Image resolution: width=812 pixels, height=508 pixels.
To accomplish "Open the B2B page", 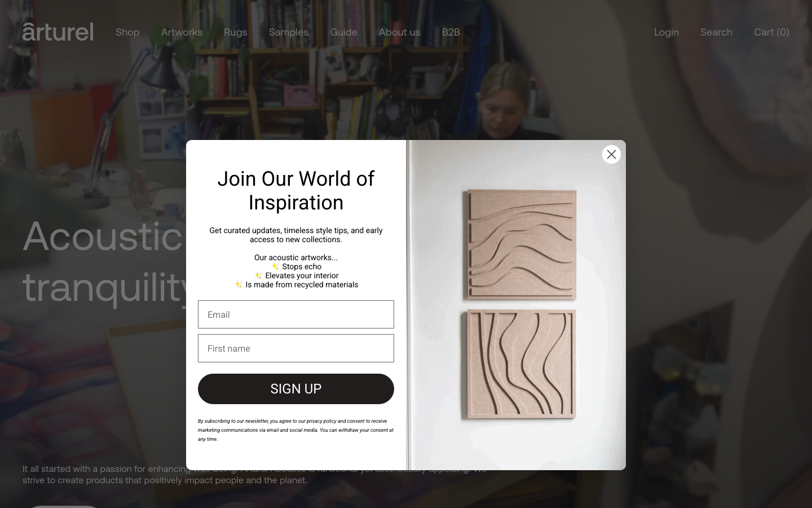I will [x=451, y=32].
